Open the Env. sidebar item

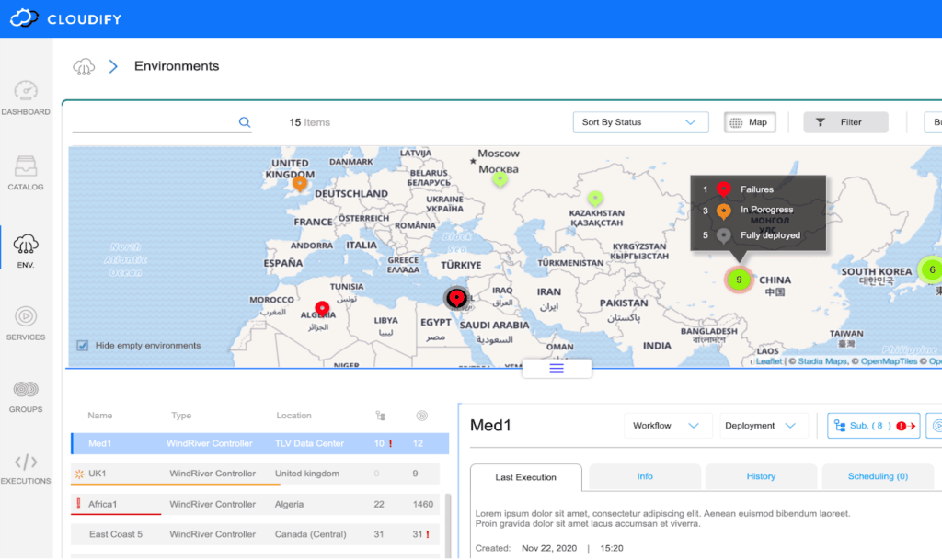[26, 251]
